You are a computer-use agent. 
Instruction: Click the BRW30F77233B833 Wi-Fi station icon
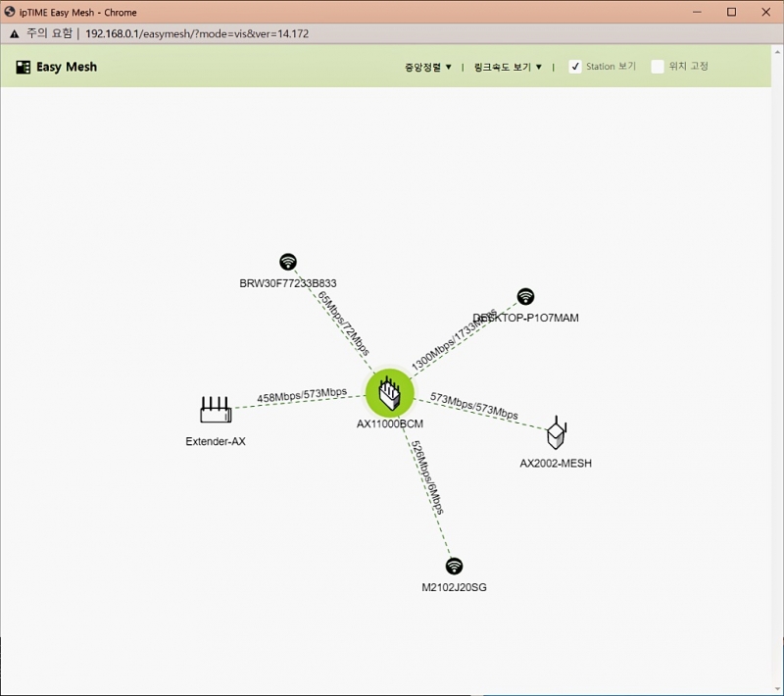287,262
